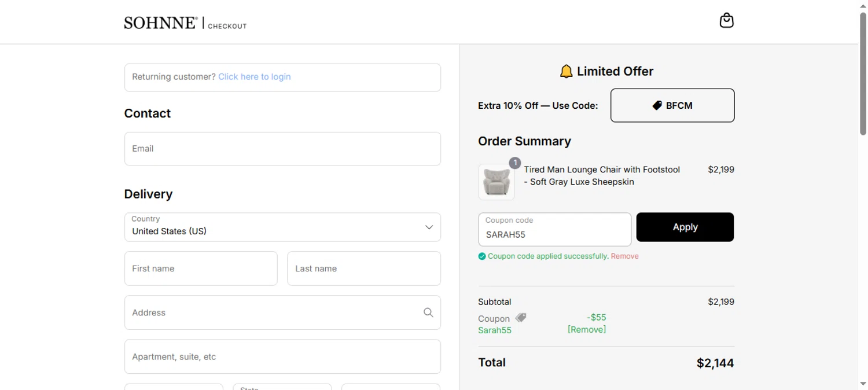Click the Delivery section heading

point(149,194)
